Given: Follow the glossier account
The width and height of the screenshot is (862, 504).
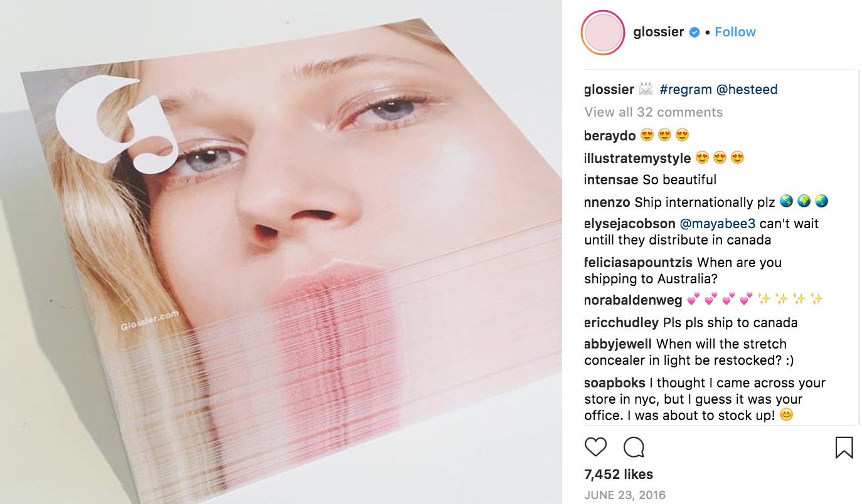Looking at the screenshot, I should (x=735, y=32).
